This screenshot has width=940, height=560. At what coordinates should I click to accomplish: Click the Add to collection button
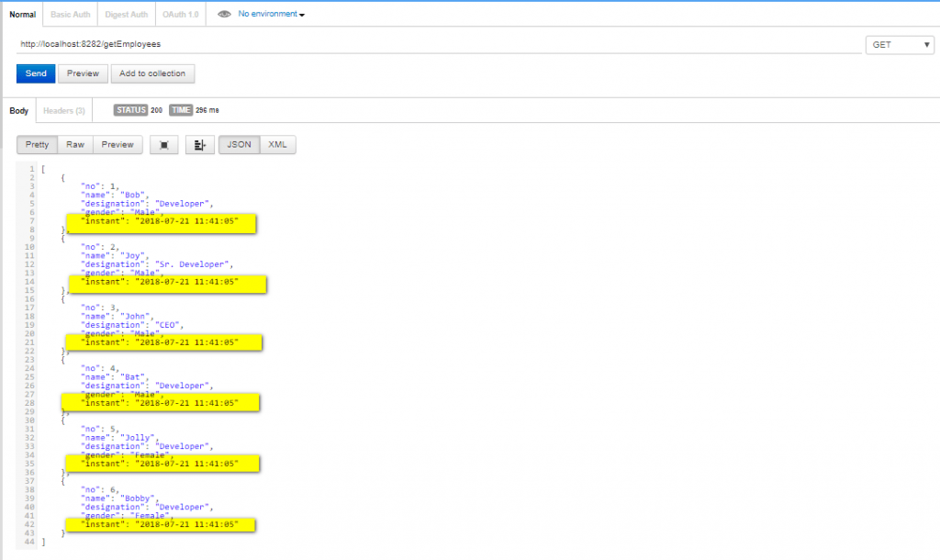click(x=154, y=73)
